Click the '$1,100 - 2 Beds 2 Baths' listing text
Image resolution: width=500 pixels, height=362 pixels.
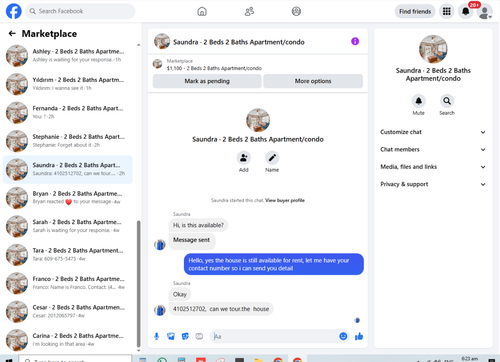click(214, 68)
